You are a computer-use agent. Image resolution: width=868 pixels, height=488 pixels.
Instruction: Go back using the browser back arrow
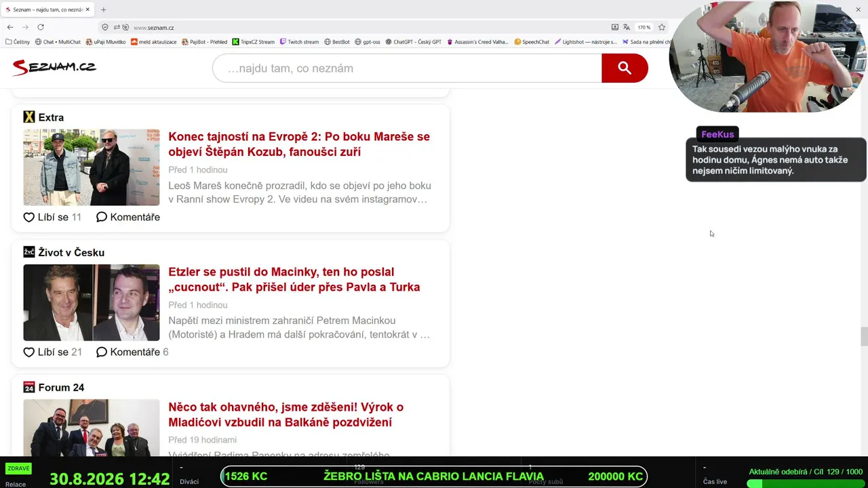pyautogui.click(x=10, y=27)
